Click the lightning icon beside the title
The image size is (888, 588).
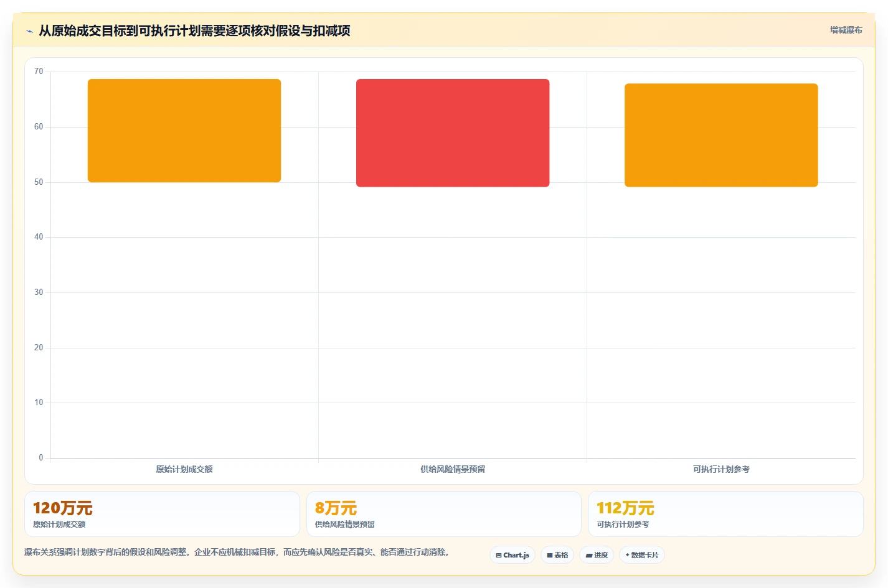pyautogui.click(x=29, y=31)
